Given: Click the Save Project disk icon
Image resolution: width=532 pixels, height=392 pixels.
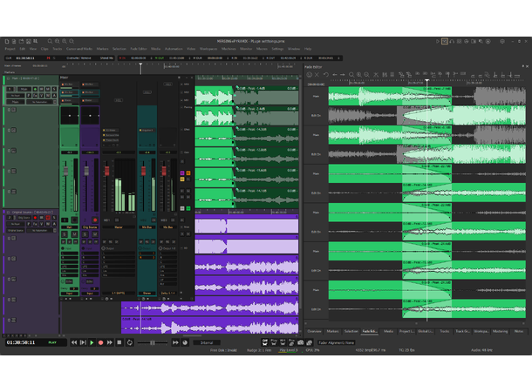Looking at the screenshot, I should (x=28, y=41).
